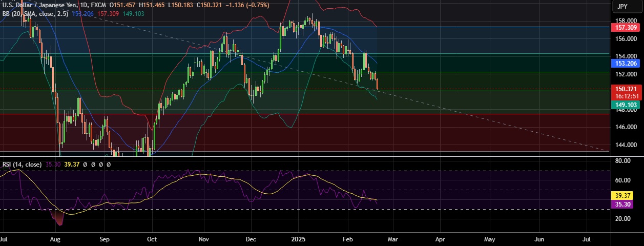Click the green 149.103 lower band price label

click(626, 105)
